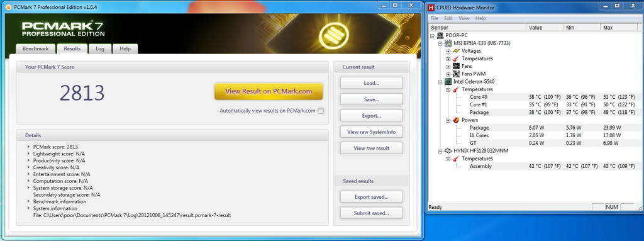644x241 pixels.
Task: Click the POOR-PC computer icon
Action: click(440, 35)
